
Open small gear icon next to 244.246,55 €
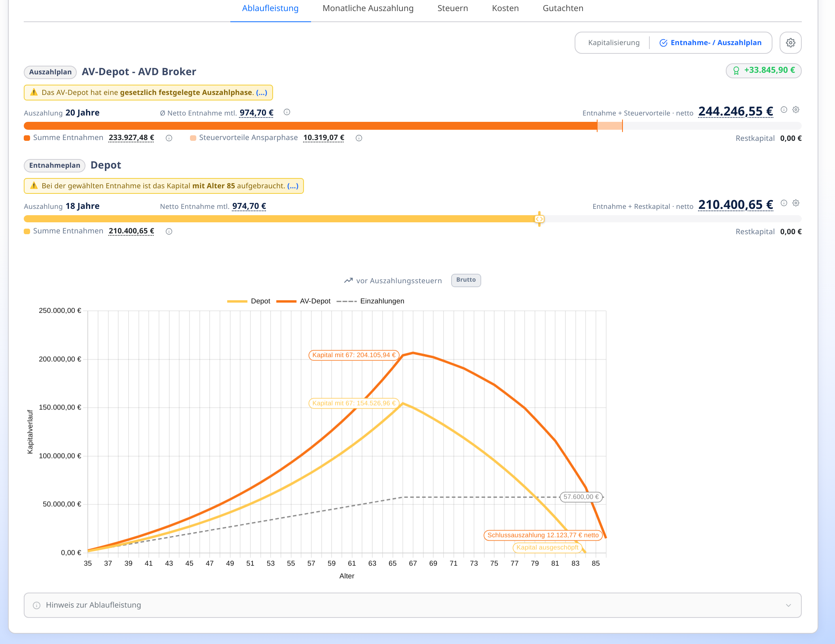click(796, 110)
